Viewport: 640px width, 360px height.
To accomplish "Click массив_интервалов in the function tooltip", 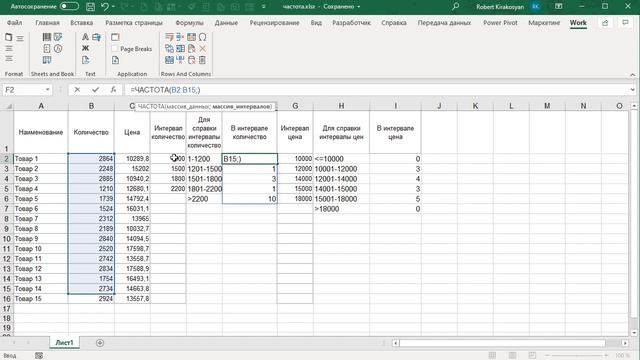I will (x=242, y=107).
